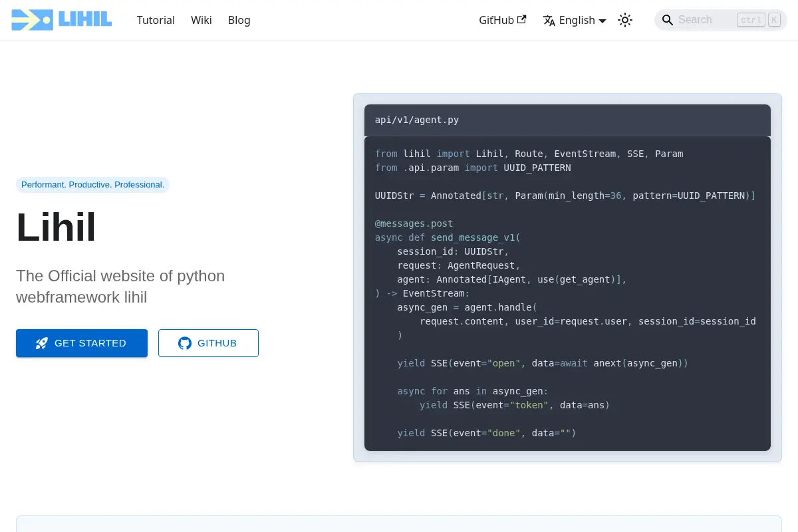Click the caret arrow beside English

click(x=602, y=21)
